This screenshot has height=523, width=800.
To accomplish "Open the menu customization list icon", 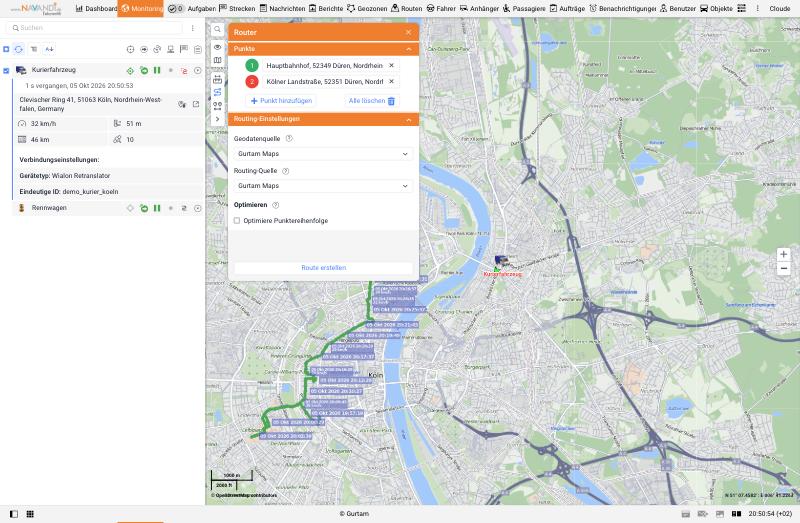I will click(741, 8).
